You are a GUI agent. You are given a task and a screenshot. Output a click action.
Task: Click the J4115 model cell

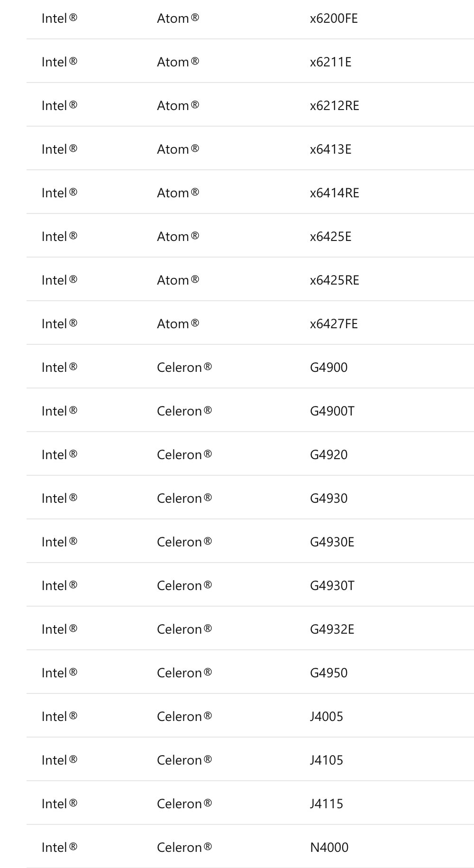tap(326, 804)
